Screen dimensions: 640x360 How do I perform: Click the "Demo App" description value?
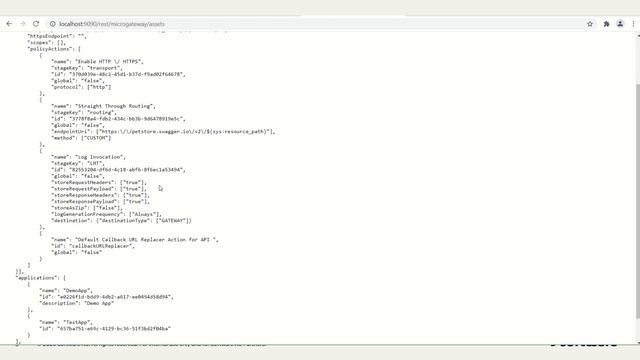pyautogui.click(x=99, y=303)
